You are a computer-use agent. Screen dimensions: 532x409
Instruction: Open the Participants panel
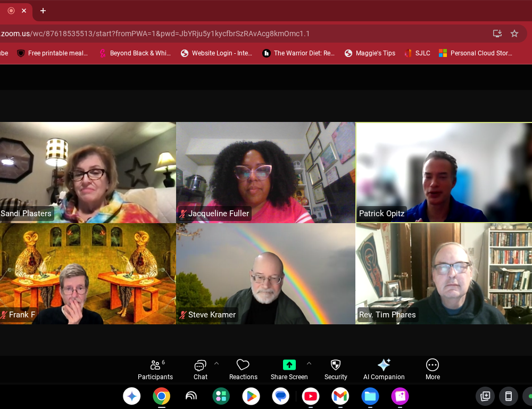pyautogui.click(x=155, y=369)
